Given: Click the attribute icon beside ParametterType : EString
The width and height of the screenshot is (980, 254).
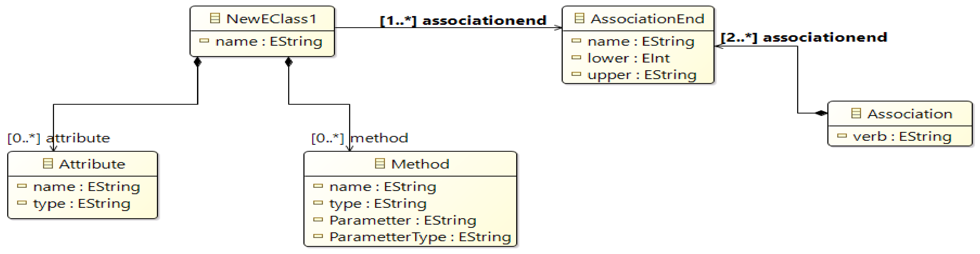Looking at the screenshot, I should click(x=318, y=237).
